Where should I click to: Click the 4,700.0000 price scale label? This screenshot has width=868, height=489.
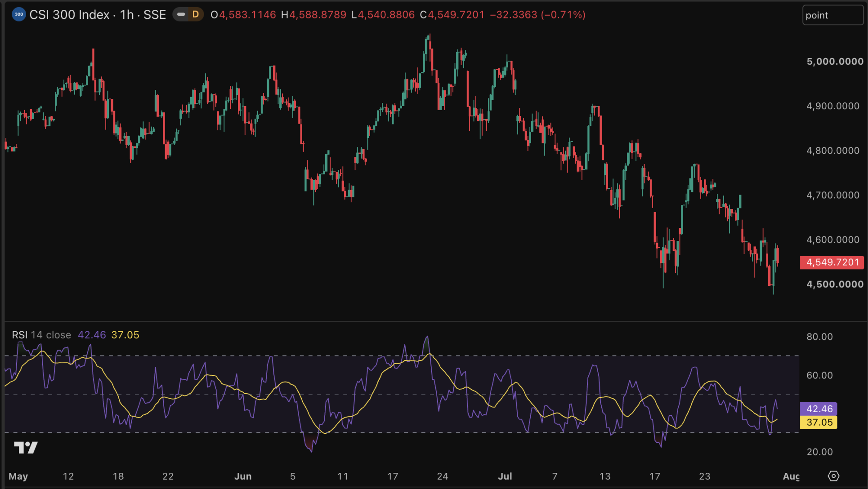833,195
